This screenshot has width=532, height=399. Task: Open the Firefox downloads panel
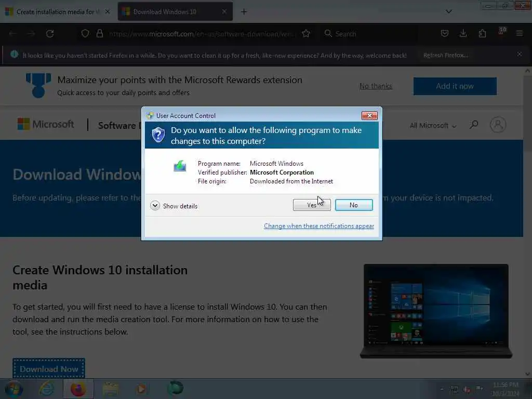pyautogui.click(x=463, y=33)
